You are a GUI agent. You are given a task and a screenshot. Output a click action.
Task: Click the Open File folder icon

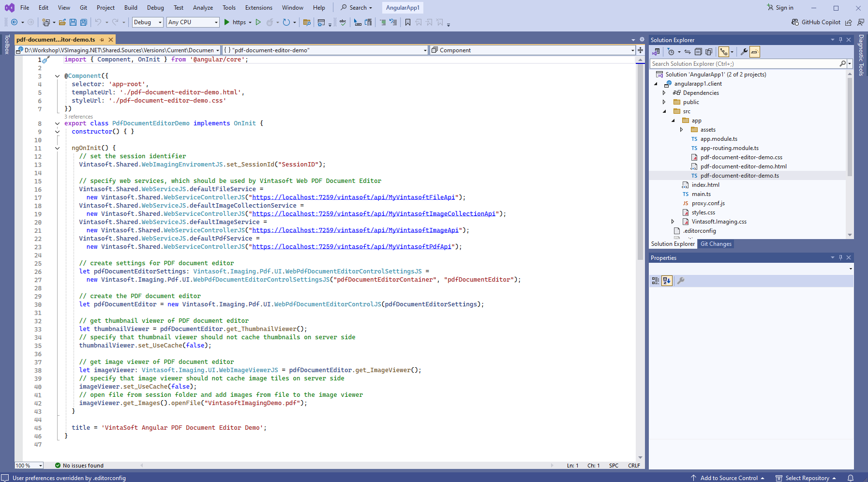click(62, 22)
